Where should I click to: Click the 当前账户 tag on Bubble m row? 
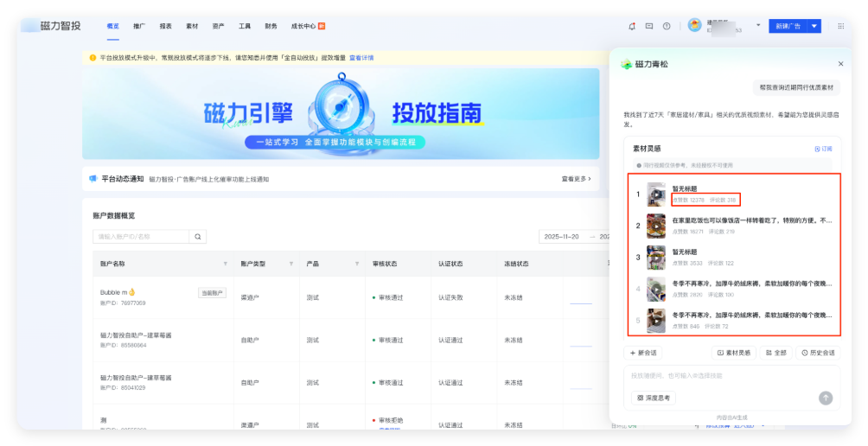[212, 293]
